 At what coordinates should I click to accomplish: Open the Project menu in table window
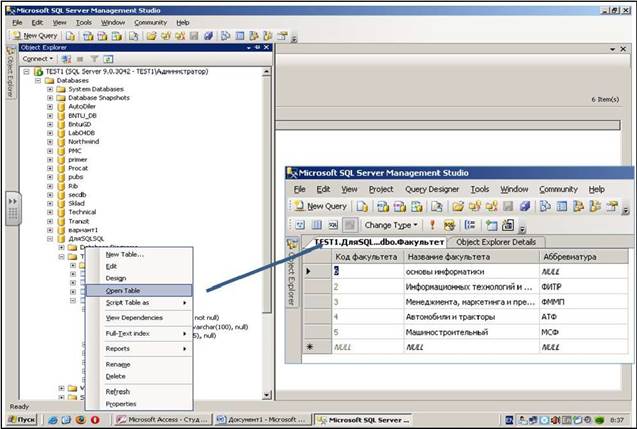[381, 189]
